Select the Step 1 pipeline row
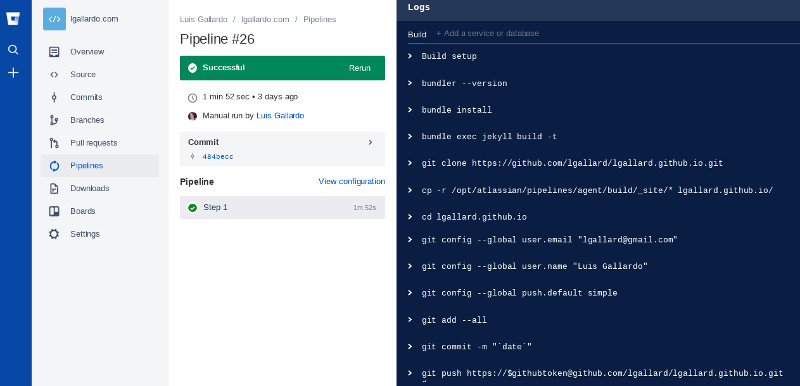This screenshot has height=386, width=800. (282, 208)
